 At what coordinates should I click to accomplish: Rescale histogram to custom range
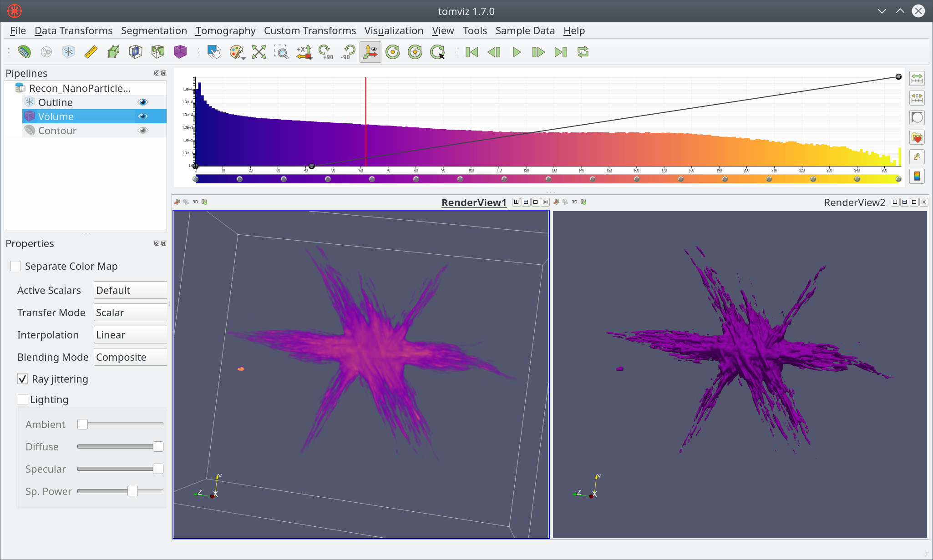(917, 98)
